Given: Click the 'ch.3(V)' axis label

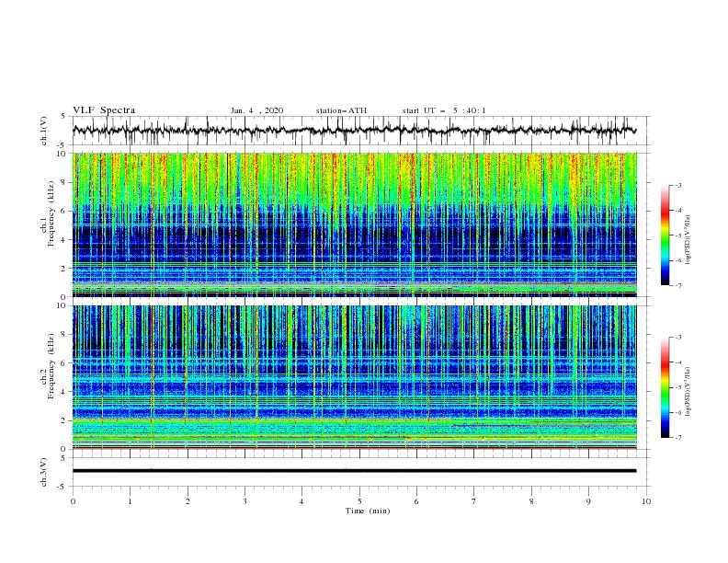Looking at the screenshot, I should (x=44, y=472).
